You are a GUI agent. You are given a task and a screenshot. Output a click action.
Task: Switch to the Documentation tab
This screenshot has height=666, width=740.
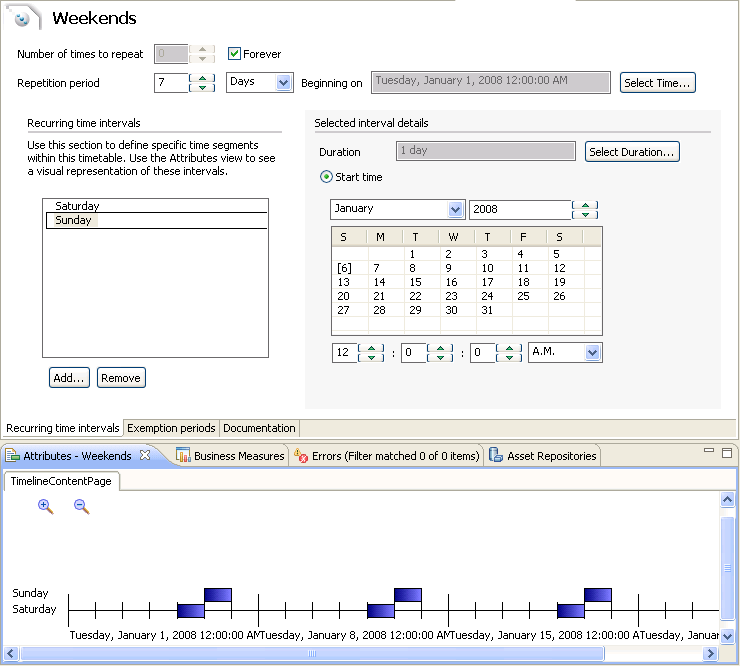point(259,428)
